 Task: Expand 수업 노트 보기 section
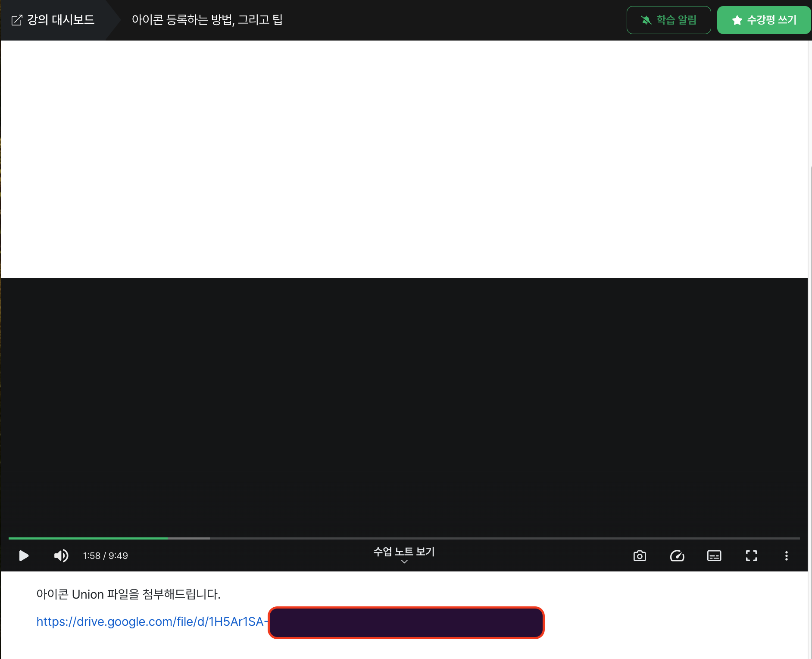(404, 555)
